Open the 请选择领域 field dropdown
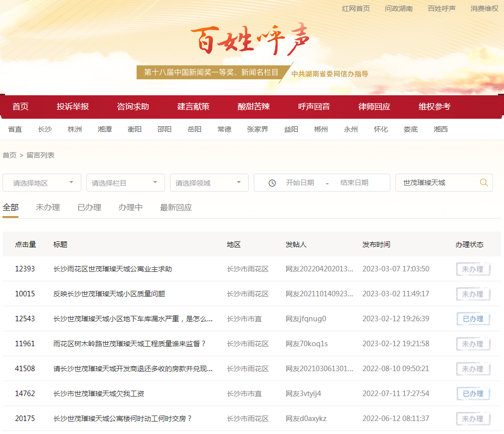 pyautogui.click(x=209, y=183)
